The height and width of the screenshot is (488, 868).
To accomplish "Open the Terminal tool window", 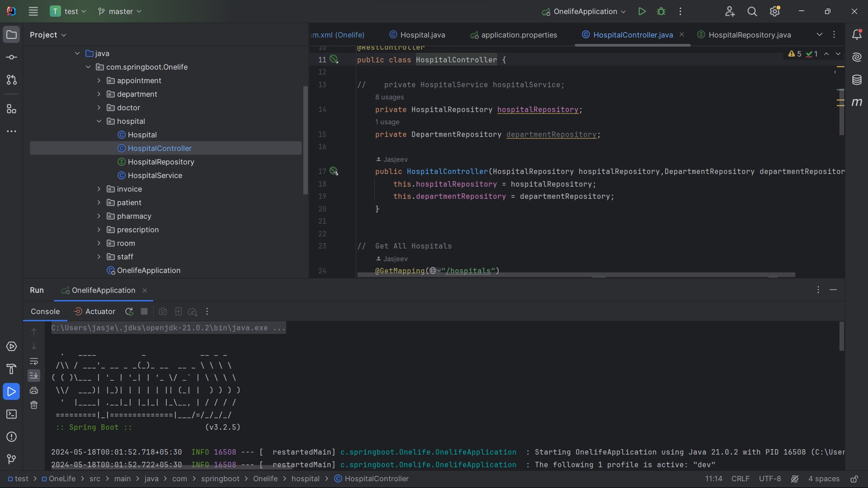I will point(12,414).
